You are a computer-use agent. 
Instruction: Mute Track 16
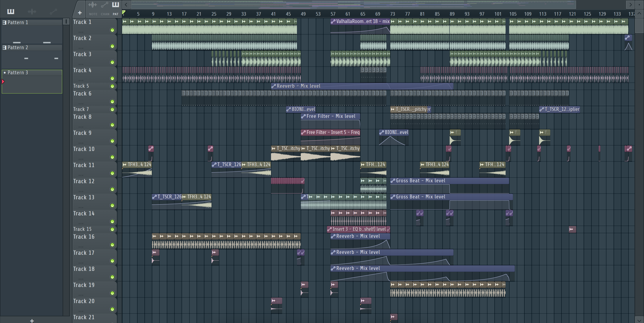[112, 245]
